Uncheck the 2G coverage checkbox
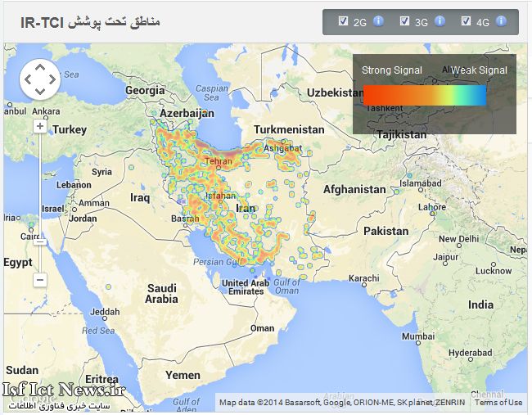Image resolution: width=532 pixels, height=415 pixels. coord(344,21)
